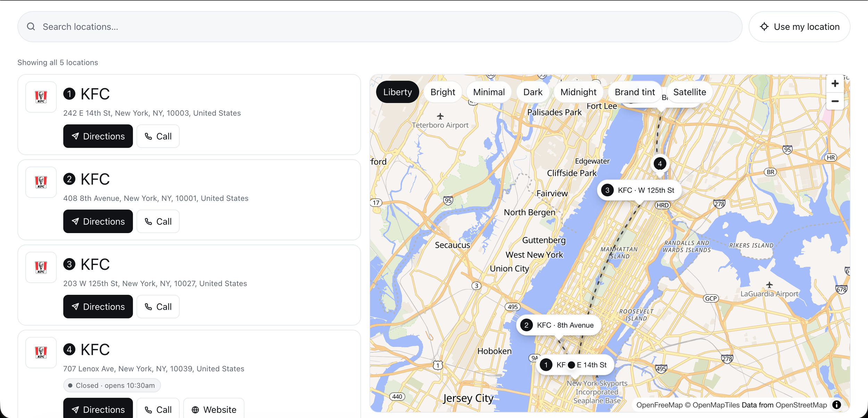Screen dimensions: 868x418
Task: Switch to the Dark map style
Action: coord(533,92)
